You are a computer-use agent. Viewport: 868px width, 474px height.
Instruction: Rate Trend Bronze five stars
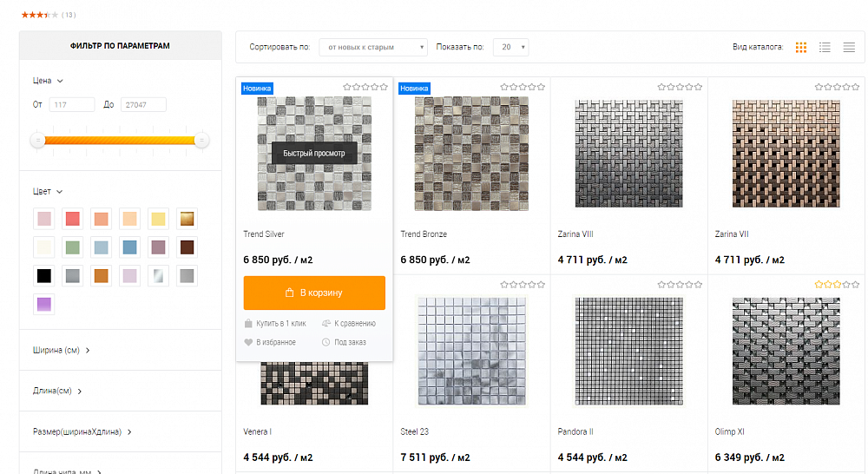click(541, 87)
